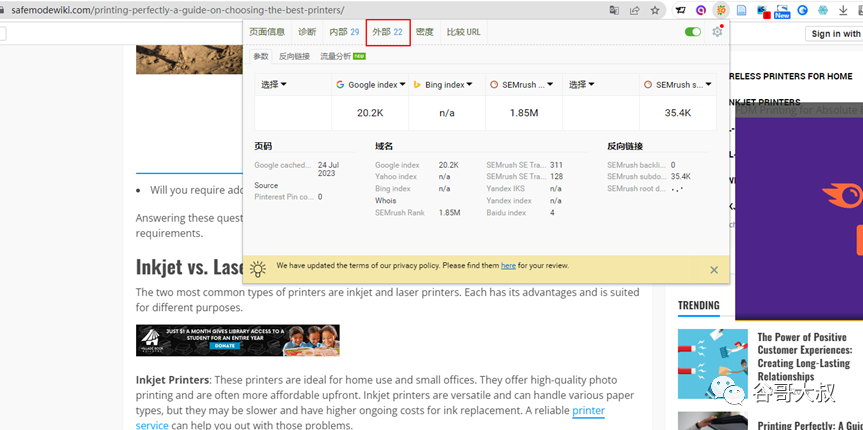Screen dimensions: 863x430
Task: Switch to the 外部 22 tab
Action: pyautogui.click(x=387, y=32)
